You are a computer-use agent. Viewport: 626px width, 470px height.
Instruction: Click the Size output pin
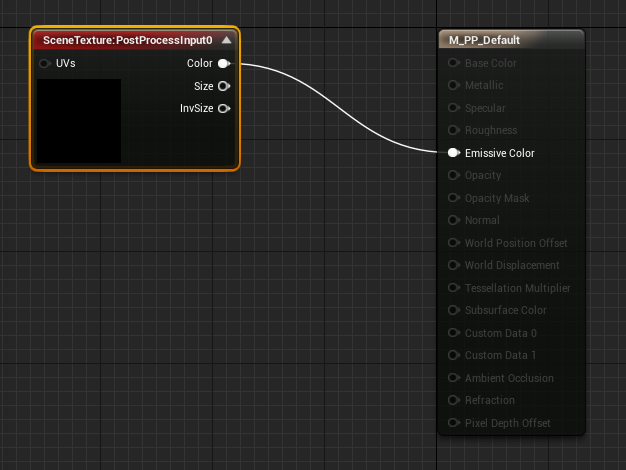click(224, 86)
